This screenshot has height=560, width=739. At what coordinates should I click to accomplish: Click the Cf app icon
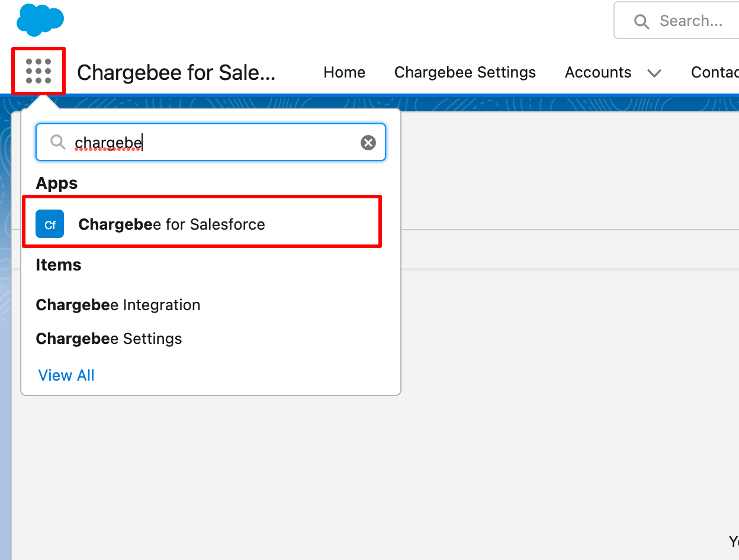[x=50, y=224]
